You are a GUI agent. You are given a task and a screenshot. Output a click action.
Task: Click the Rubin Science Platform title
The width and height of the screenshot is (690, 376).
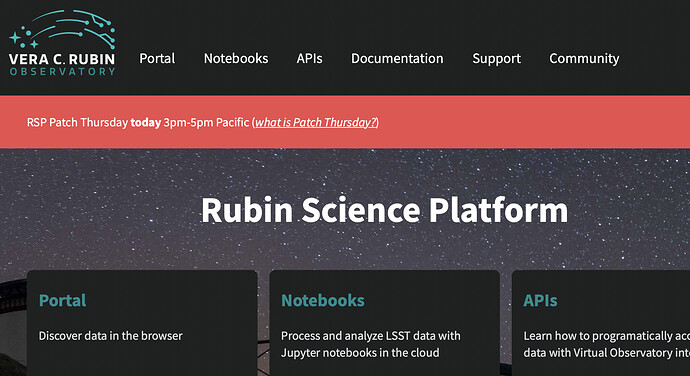pyautogui.click(x=385, y=210)
